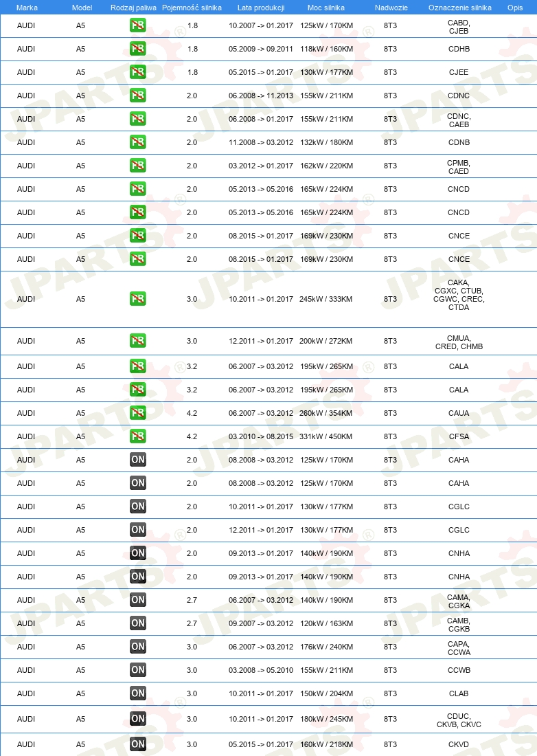Click the Lata produkcji column header

click(x=261, y=8)
